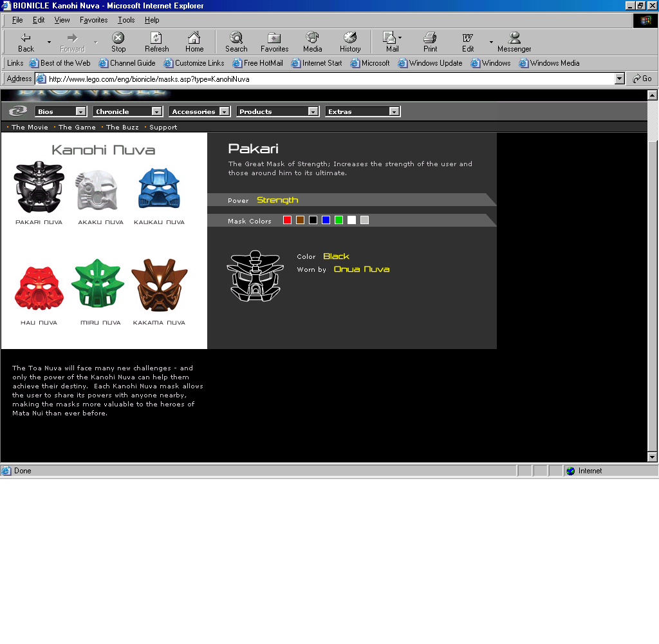Pick the brown mask color swatch
The image size is (659, 644).
coord(300,220)
